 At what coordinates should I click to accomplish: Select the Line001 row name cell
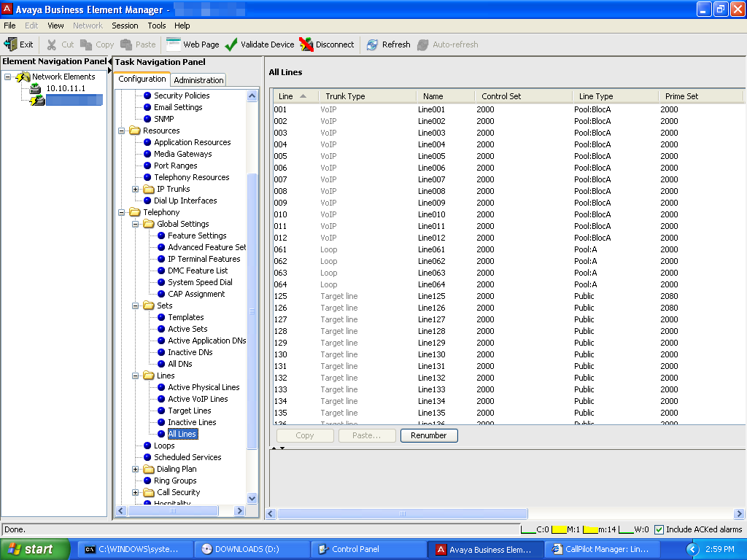(432, 109)
